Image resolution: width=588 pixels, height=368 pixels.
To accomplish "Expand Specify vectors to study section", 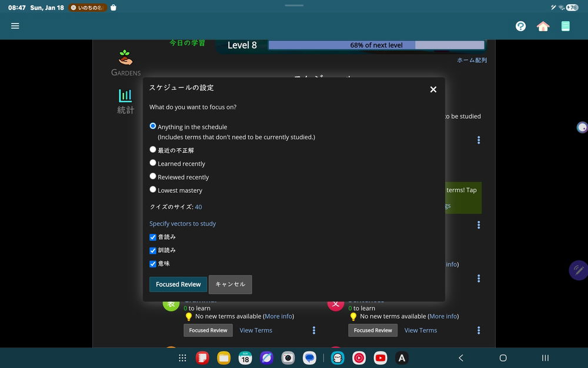I will [x=182, y=223].
